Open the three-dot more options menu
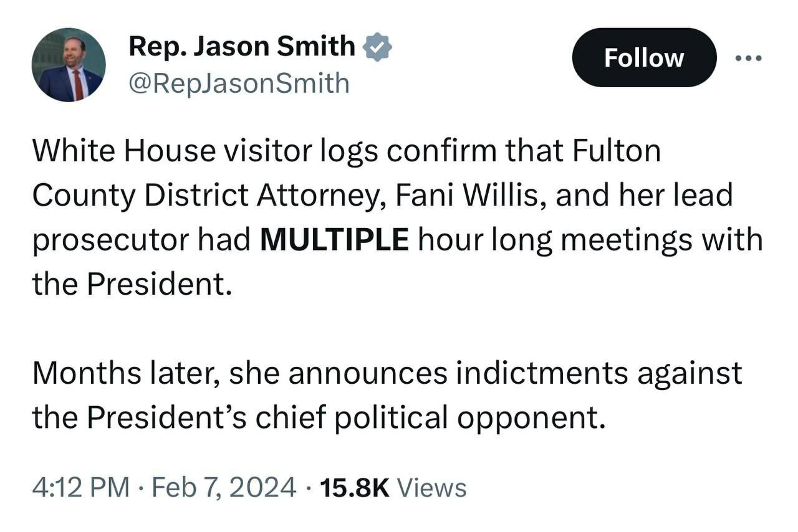 (x=748, y=59)
